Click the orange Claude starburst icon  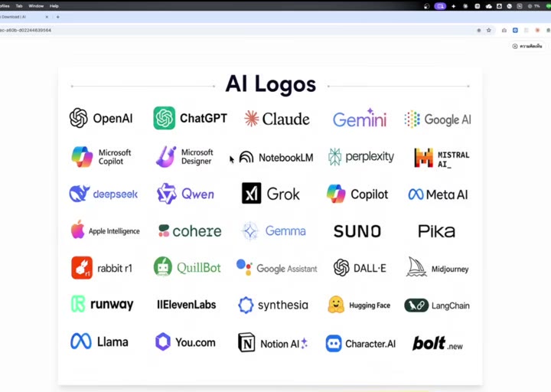tap(252, 119)
